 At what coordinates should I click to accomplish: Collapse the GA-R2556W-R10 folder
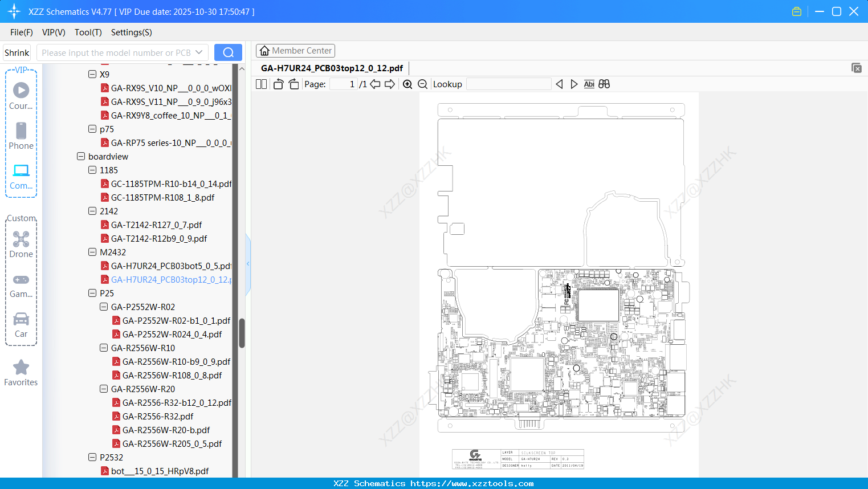[x=104, y=348]
